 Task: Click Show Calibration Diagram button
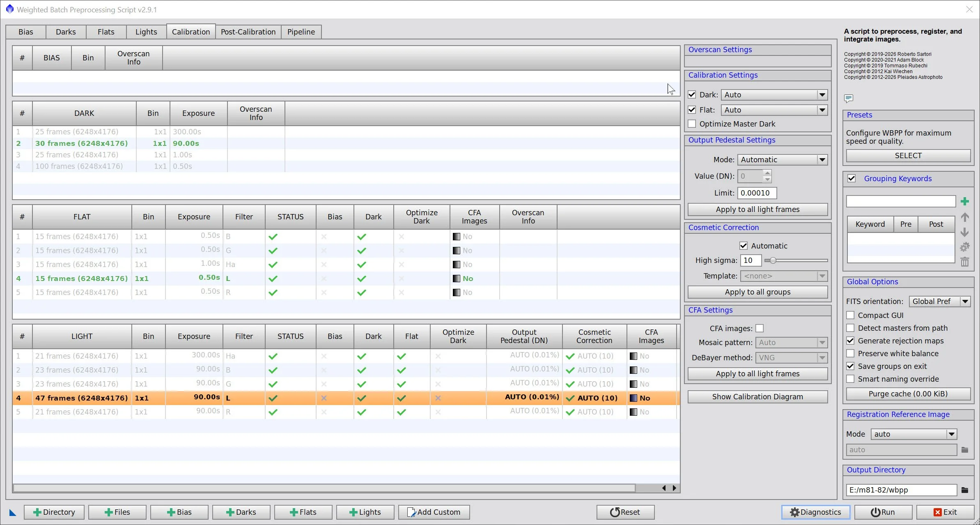(757, 397)
